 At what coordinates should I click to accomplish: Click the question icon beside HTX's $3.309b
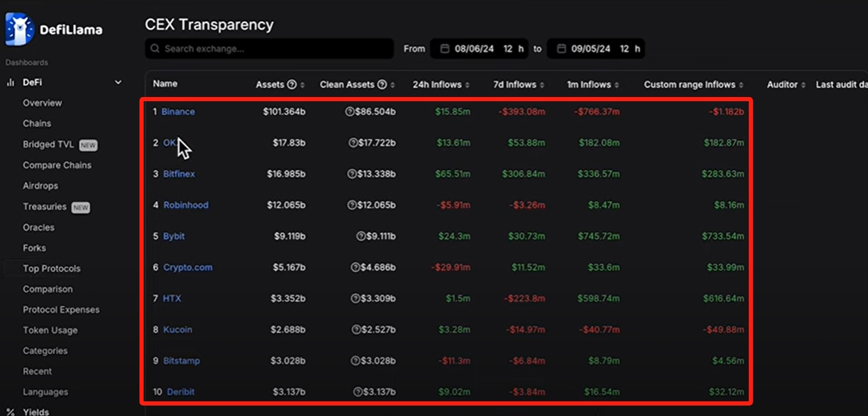(x=355, y=299)
